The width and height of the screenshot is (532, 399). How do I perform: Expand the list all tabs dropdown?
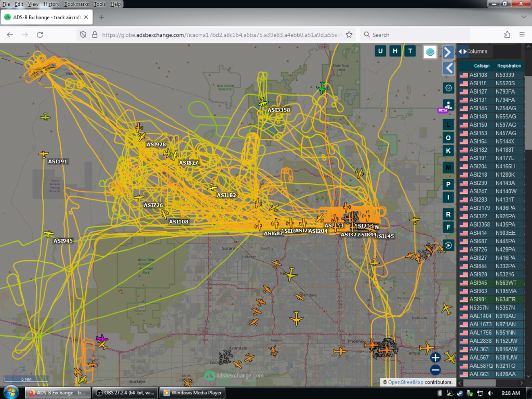pos(523,17)
